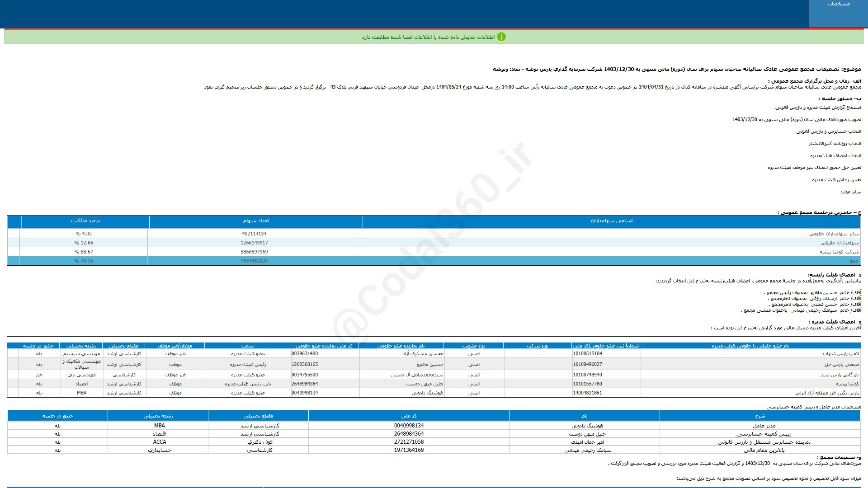Click the اسامی سهامداران column header
The image size is (868, 488).
611,221
